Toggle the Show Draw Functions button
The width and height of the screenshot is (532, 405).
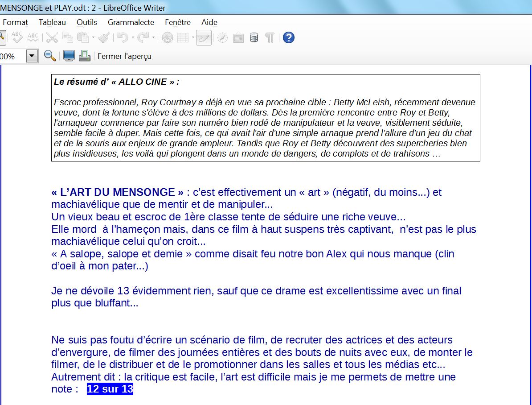pyautogui.click(x=204, y=37)
